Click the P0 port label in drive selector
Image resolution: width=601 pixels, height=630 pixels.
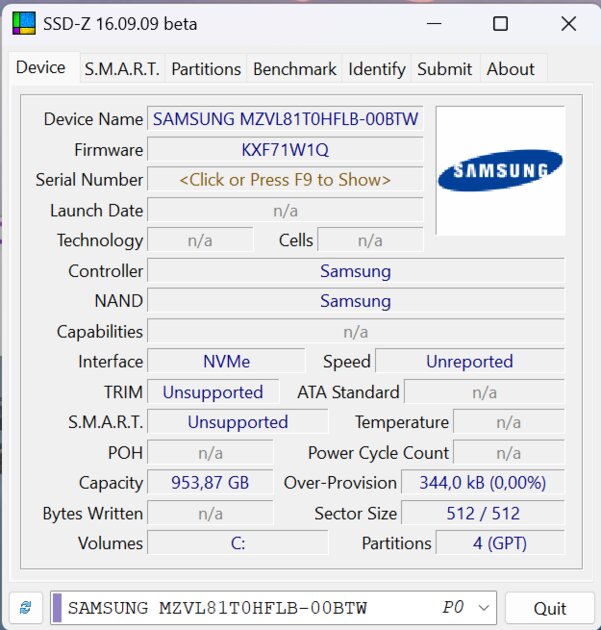[454, 607]
